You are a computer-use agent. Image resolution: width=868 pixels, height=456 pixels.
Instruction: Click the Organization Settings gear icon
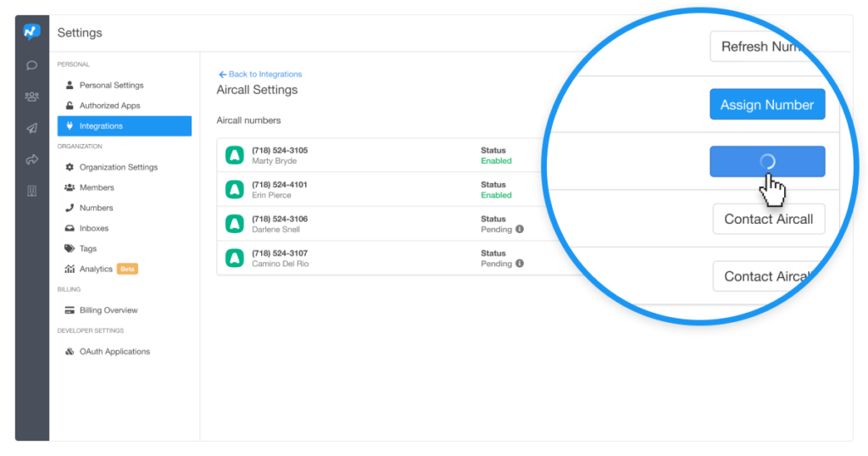[x=70, y=167]
